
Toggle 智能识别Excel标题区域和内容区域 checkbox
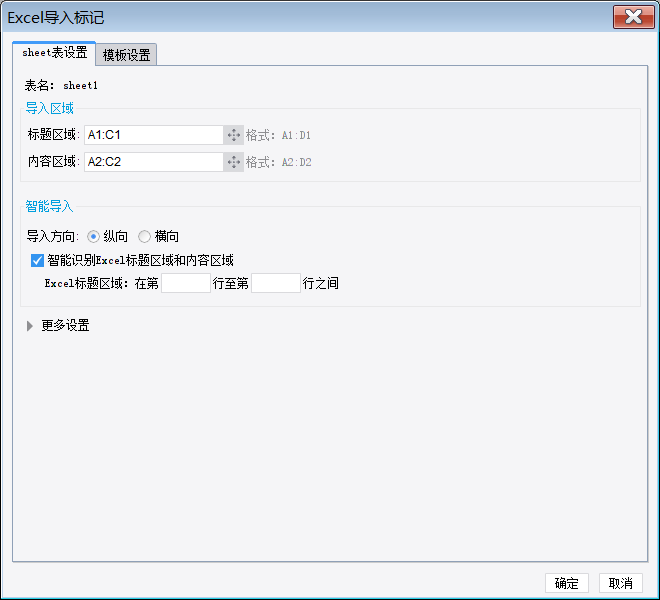37,261
